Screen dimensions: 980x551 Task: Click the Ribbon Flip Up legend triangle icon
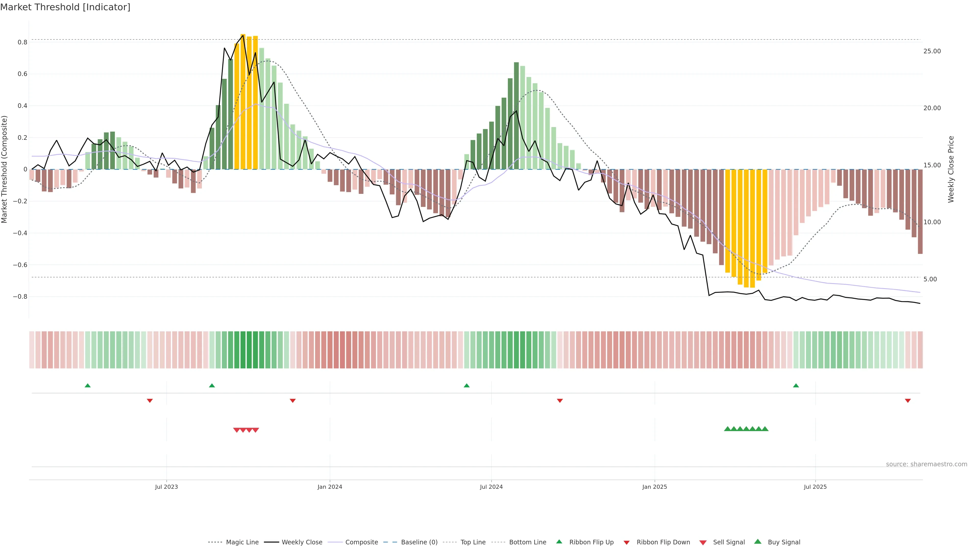559,542
